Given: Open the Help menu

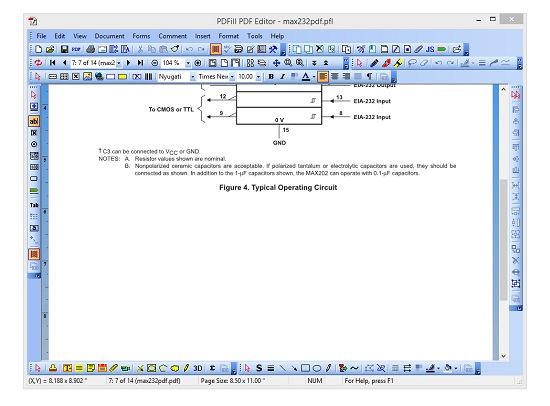Looking at the screenshot, I should click(277, 36).
